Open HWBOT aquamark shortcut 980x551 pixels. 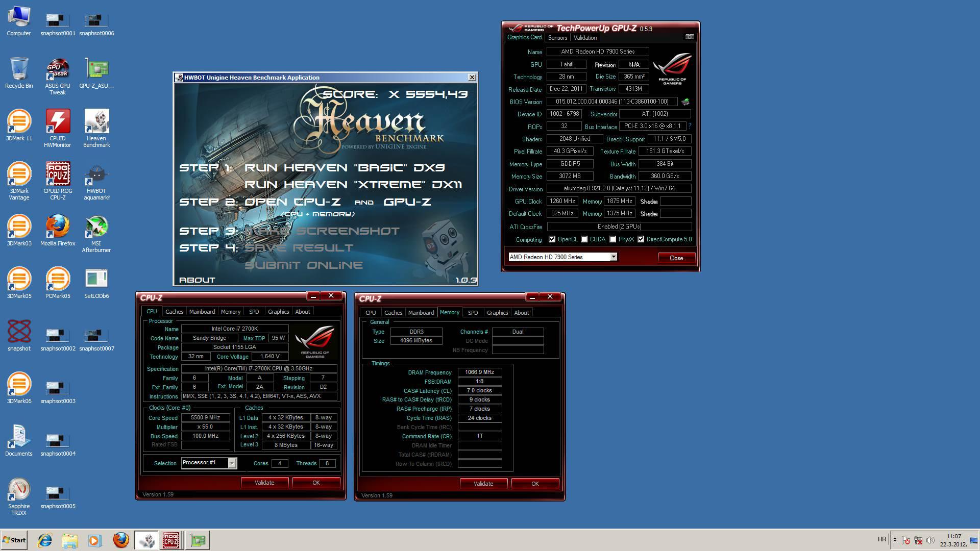click(96, 182)
